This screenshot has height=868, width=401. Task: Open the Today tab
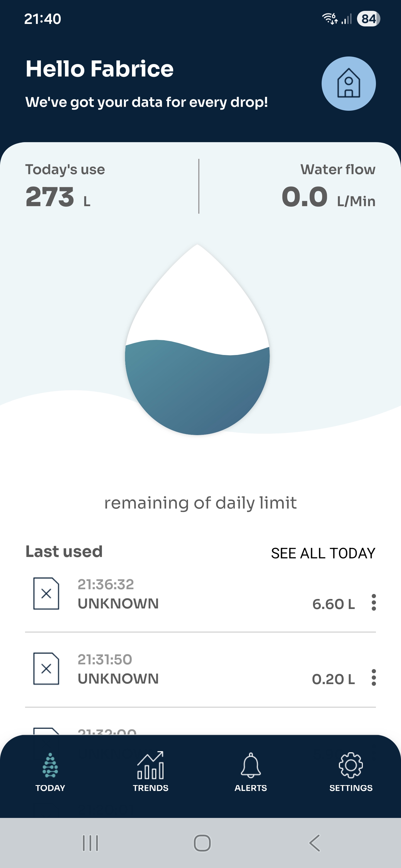click(x=50, y=772)
